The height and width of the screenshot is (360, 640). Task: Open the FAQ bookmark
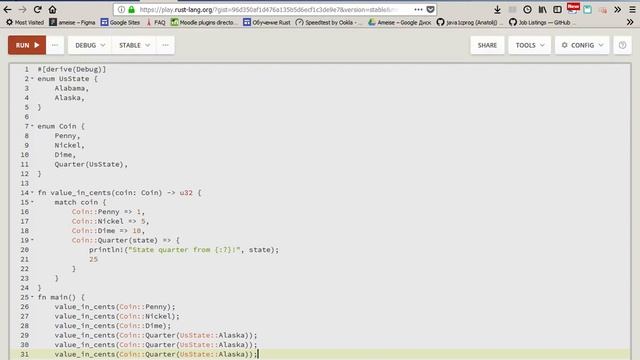point(156,22)
